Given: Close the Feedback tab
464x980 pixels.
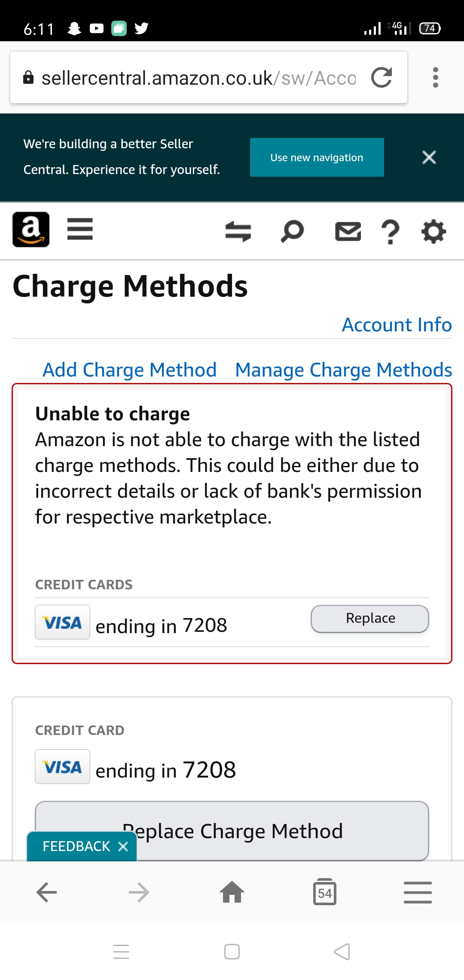Looking at the screenshot, I should pos(123,846).
